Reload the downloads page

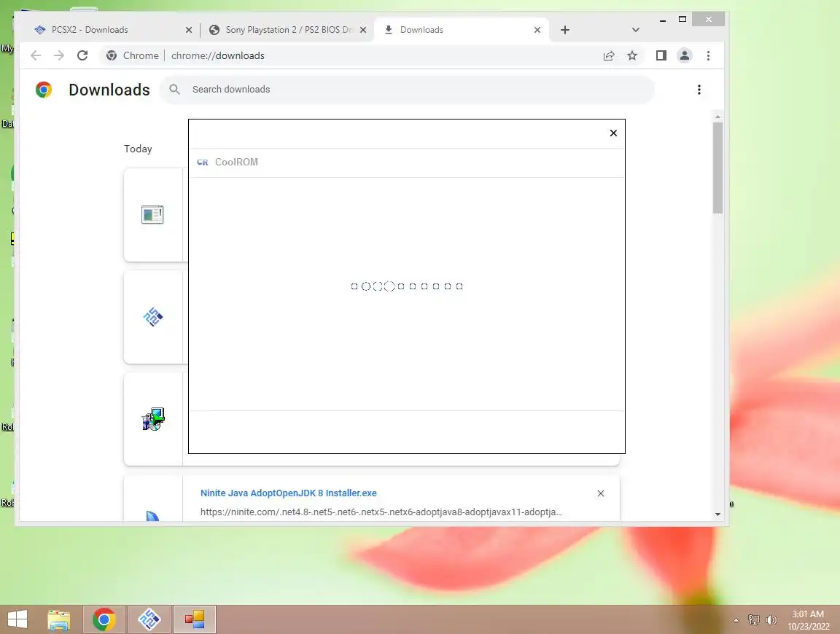(x=82, y=55)
